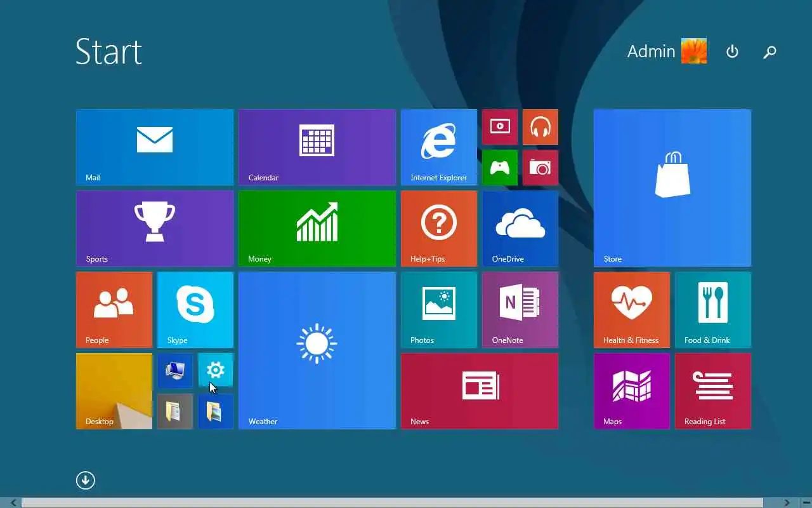Click the Power options button
Screen dimensions: 812x508
[x=732, y=51]
